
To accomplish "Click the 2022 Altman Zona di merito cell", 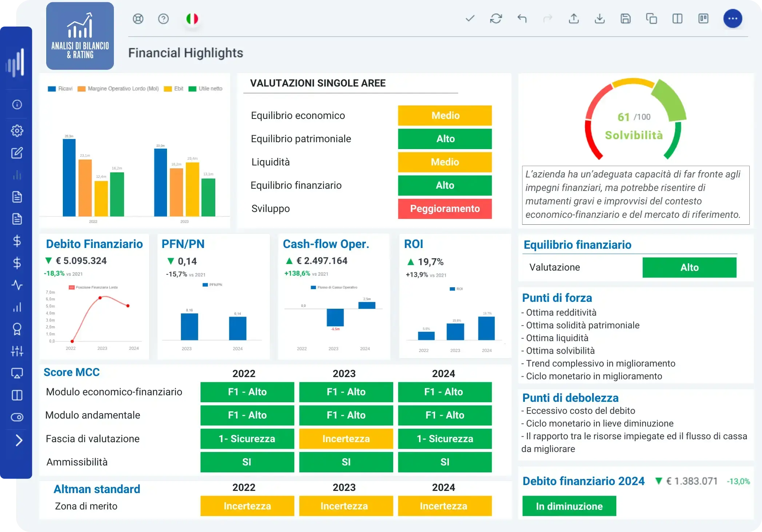I will pyautogui.click(x=247, y=506).
